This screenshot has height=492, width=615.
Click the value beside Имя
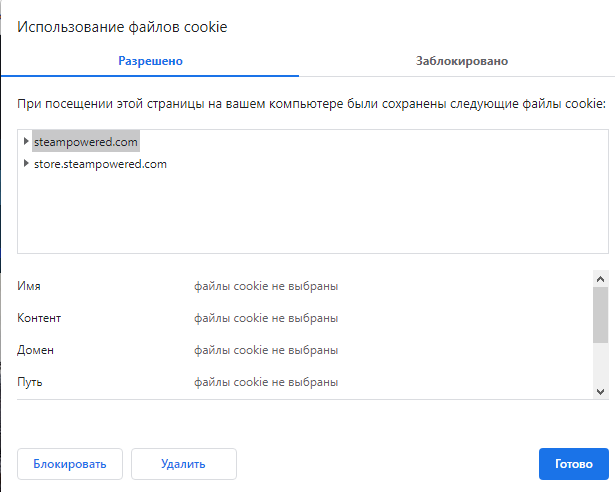click(x=266, y=286)
